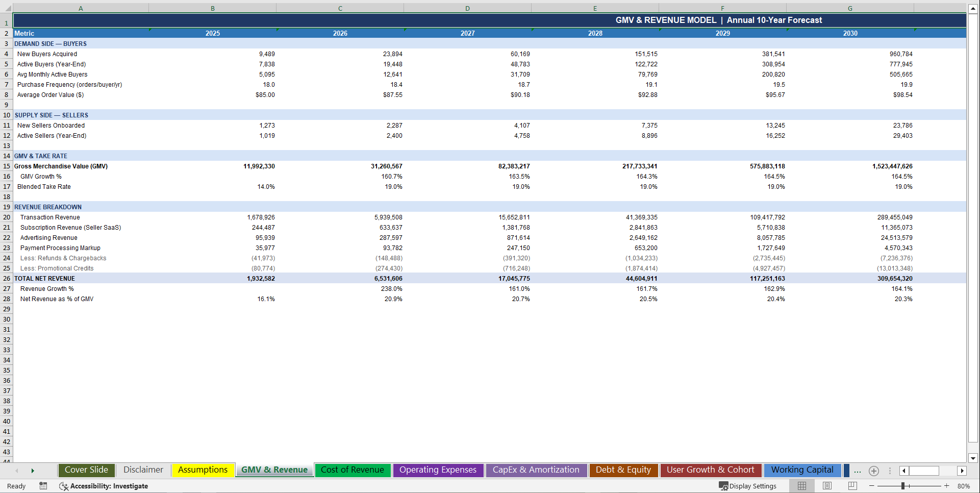This screenshot has height=493, width=980.
Task: Select the Working Capital sheet tab
Action: 802,470
